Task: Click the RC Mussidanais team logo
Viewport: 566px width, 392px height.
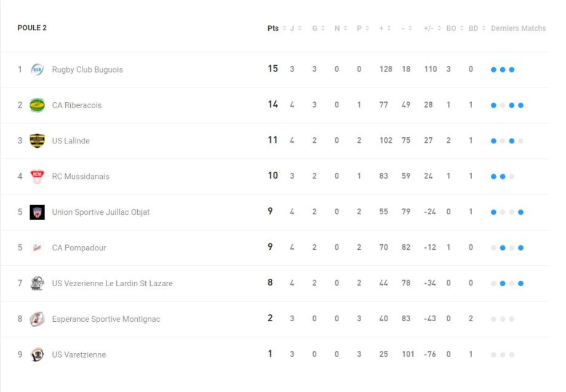Action: pos(37,177)
